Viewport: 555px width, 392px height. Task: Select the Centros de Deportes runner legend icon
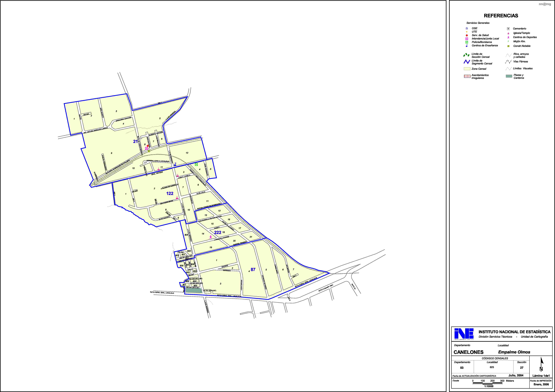point(508,37)
